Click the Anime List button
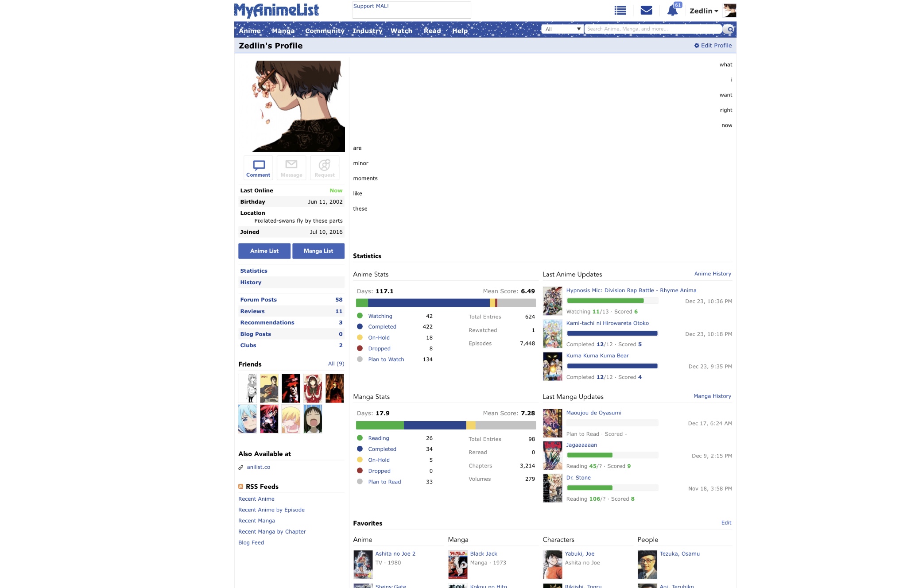907x588 pixels. click(264, 251)
